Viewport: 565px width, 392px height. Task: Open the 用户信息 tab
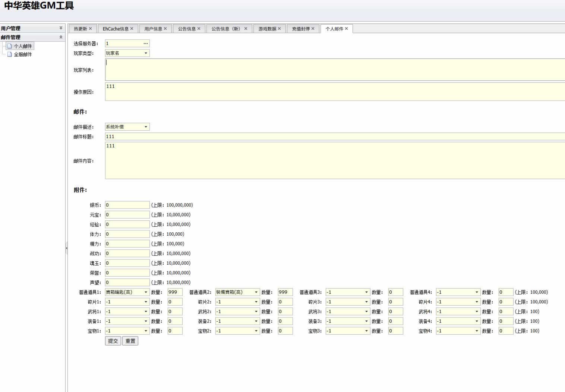click(153, 29)
